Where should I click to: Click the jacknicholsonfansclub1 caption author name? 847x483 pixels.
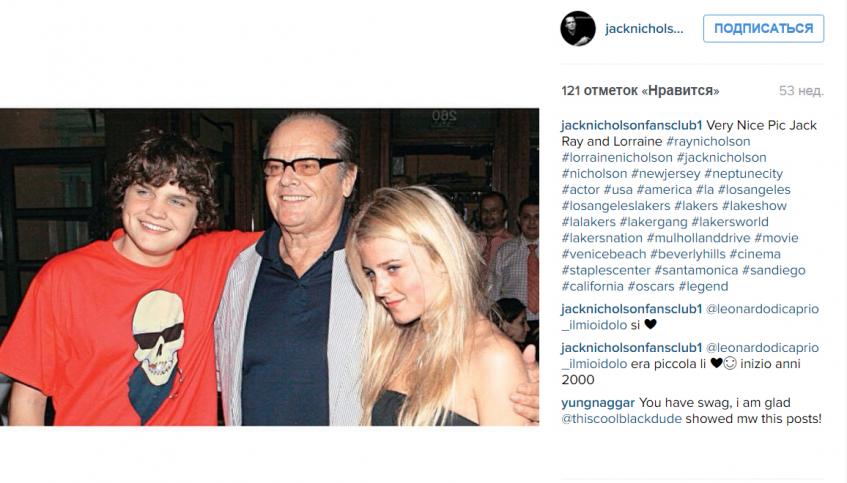point(631,125)
